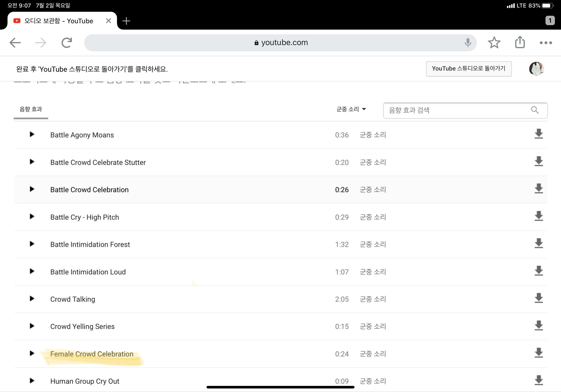Click the search magnifier icon

tap(535, 110)
